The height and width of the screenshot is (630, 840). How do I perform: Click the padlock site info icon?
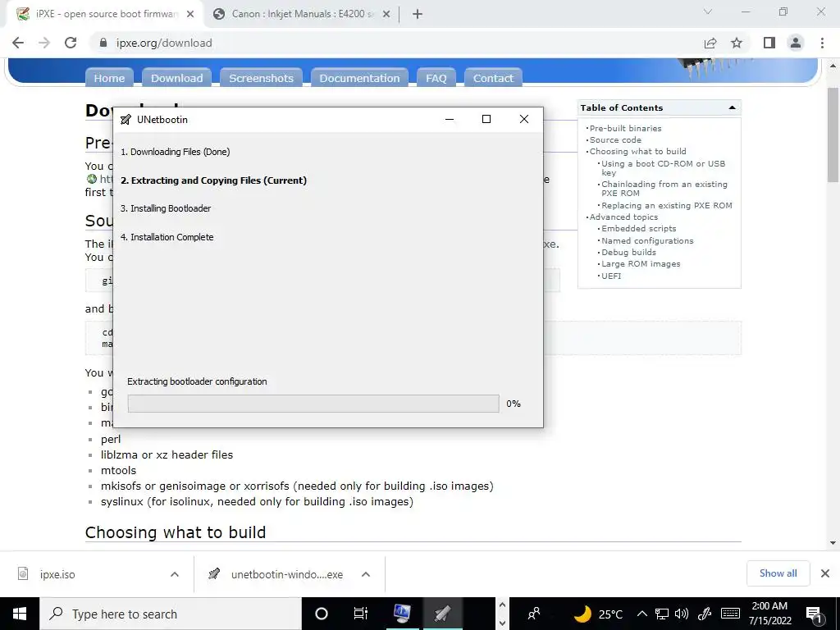click(x=103, y=43)
